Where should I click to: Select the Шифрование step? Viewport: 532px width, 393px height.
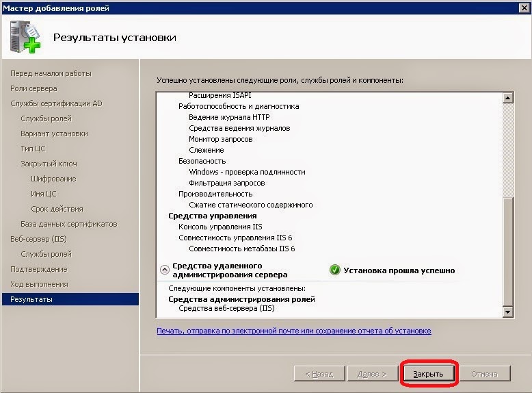click(x=53, y=179)
